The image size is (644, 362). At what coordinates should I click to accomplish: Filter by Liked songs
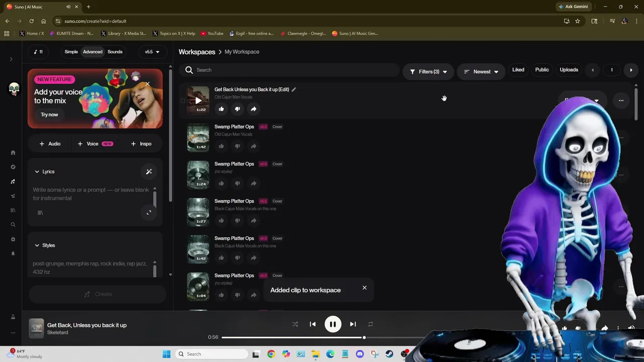pos(518,70)
